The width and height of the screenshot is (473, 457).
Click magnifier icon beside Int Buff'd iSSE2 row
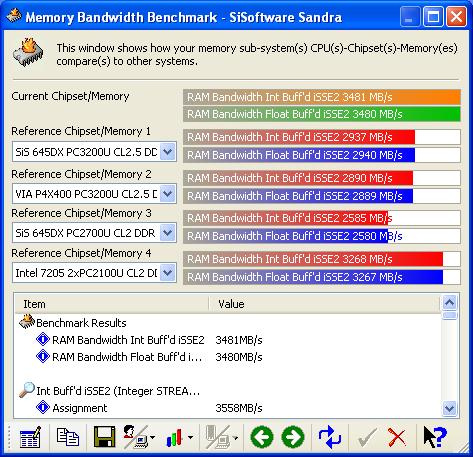tap(27, 390)
